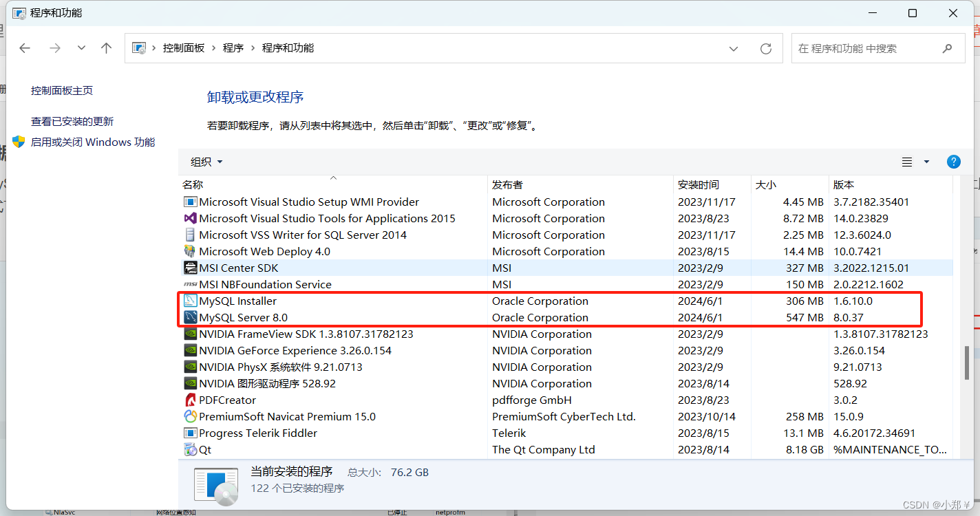Click the NVIDIA PhysX 系统软件 icon

click(191, 367)
